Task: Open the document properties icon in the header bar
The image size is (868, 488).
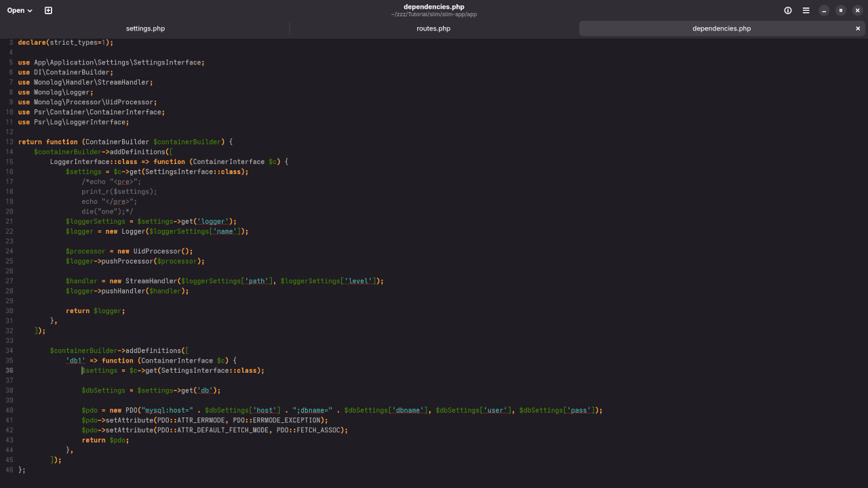Action: (788, 10)
